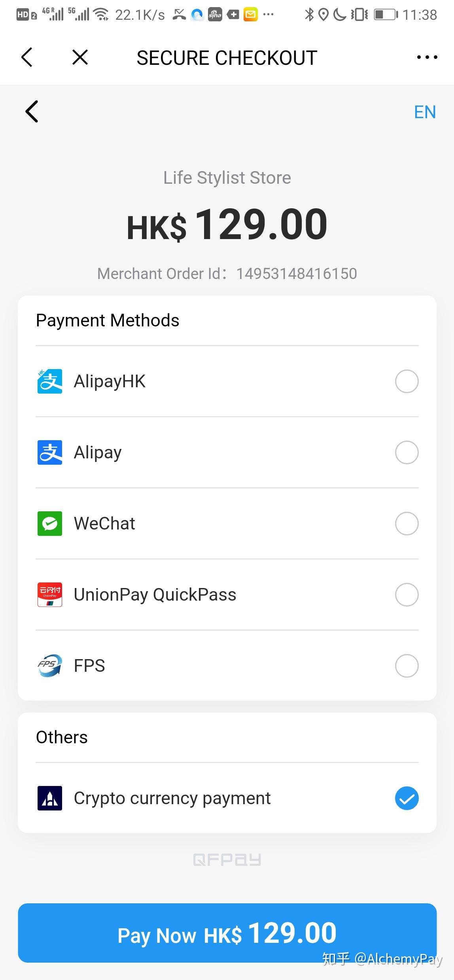This screenshot has width=454, height=980.
Task: Click the UnionPay QuickPass icon
Action: 49,594
